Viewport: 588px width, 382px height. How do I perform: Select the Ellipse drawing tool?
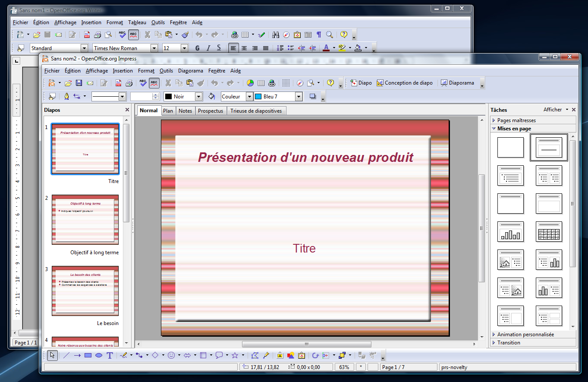(99, 355)
